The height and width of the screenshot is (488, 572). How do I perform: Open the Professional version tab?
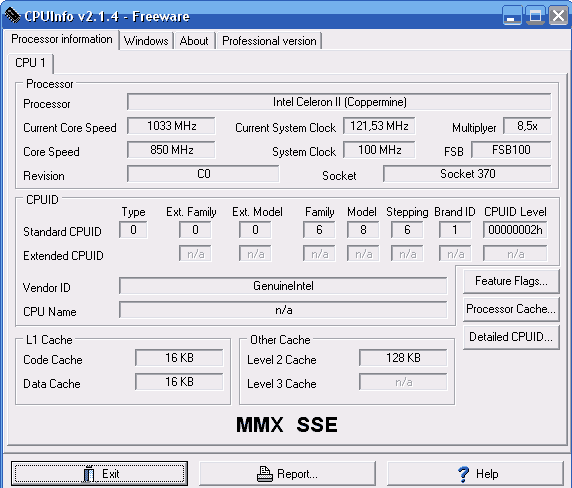click(x=269, y=41)
